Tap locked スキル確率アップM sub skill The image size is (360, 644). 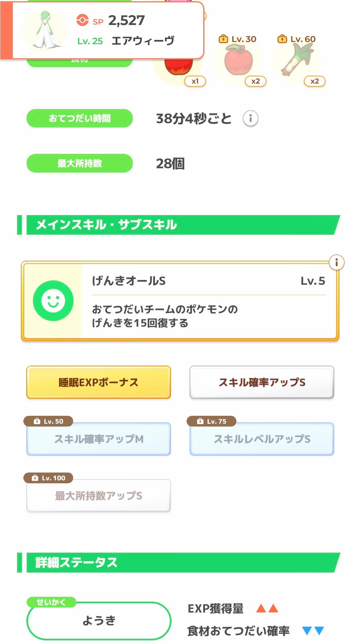coord(99,439)
